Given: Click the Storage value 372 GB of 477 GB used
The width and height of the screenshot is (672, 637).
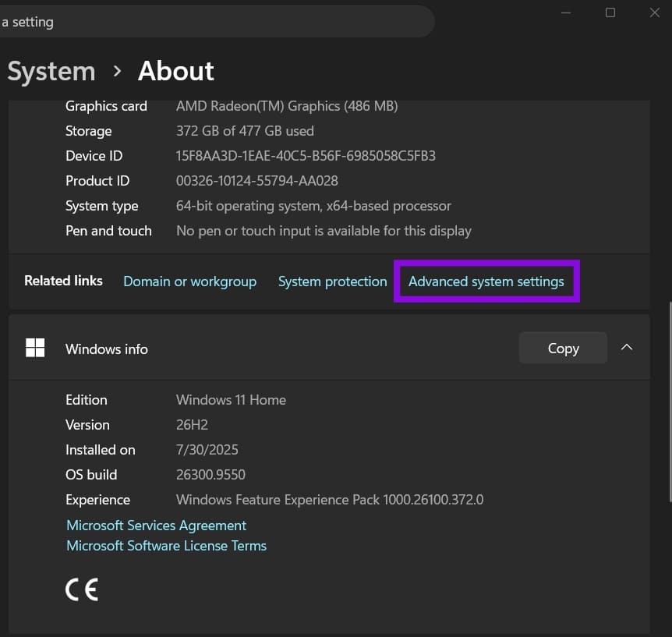Looking at the screenshot, I should [245, 131].
